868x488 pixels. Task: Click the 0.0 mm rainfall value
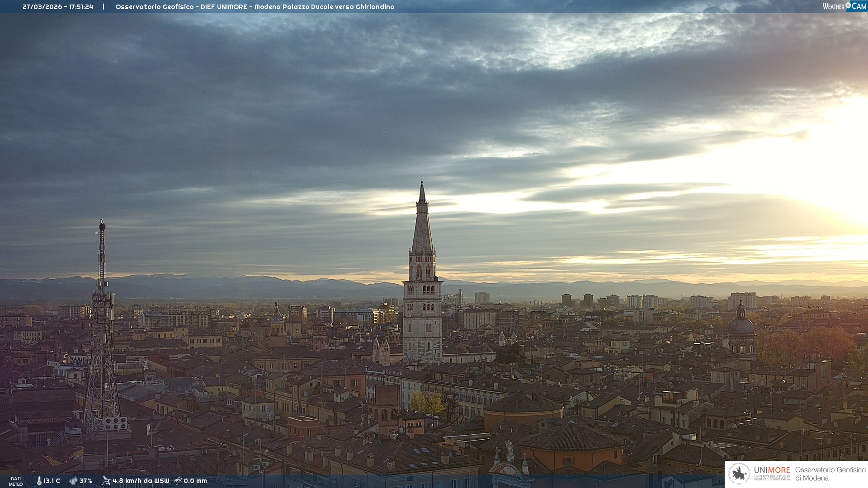(195, 481)
